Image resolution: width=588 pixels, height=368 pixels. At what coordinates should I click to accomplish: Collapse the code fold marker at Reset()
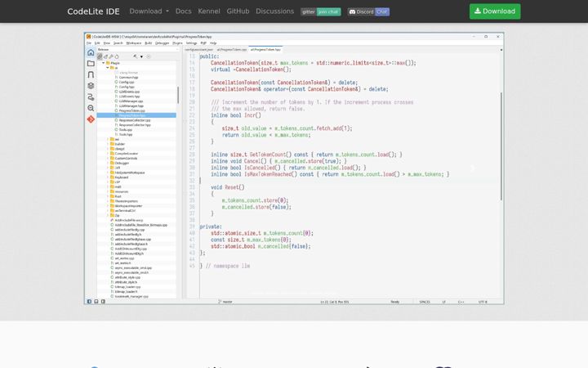click(x=185, y=194)
